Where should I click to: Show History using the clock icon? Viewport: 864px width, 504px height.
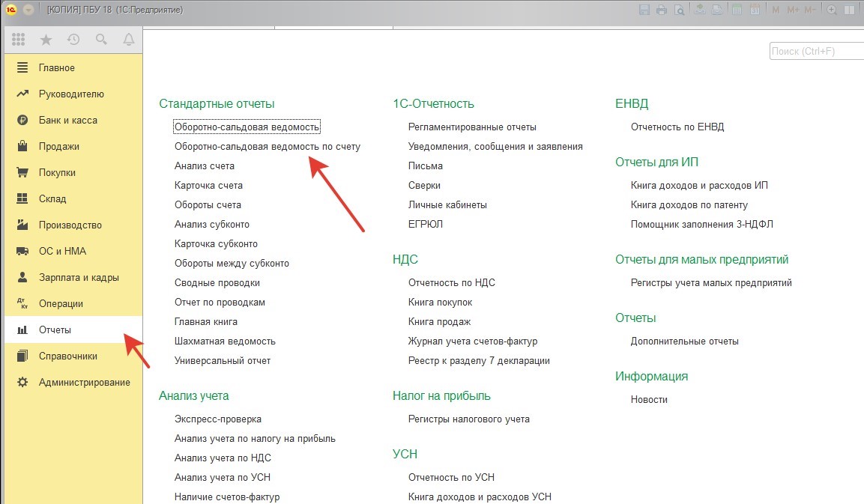pyautogui.click(x=73, y=40)
